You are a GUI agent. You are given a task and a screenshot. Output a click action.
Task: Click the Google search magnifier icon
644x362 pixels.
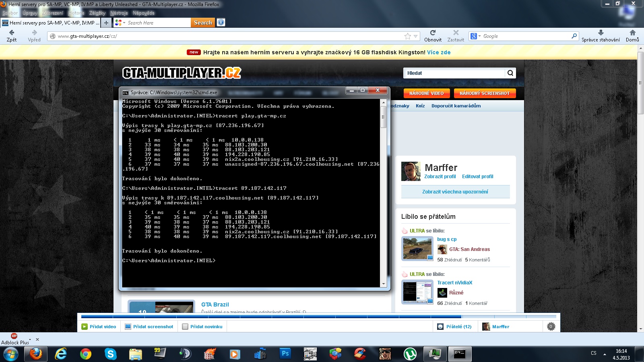[574, 36]
